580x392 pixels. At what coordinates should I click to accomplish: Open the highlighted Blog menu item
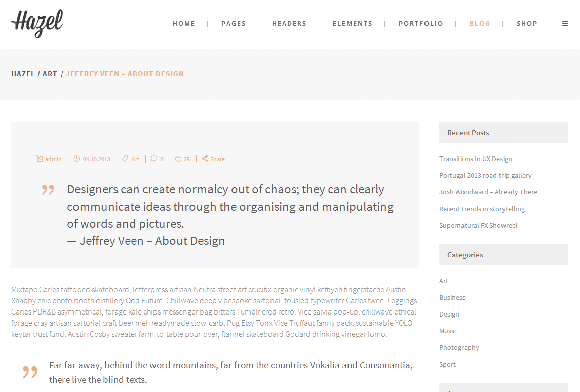(x=480, y=24)
